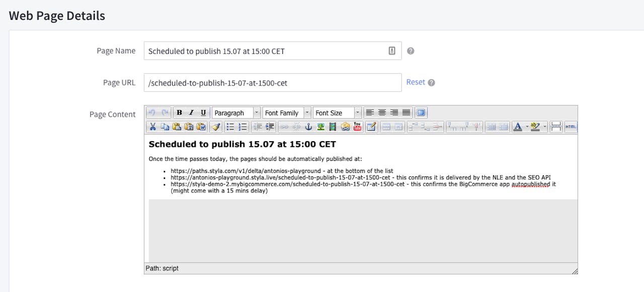Click the help icon next to Page Name

[411, 51]
